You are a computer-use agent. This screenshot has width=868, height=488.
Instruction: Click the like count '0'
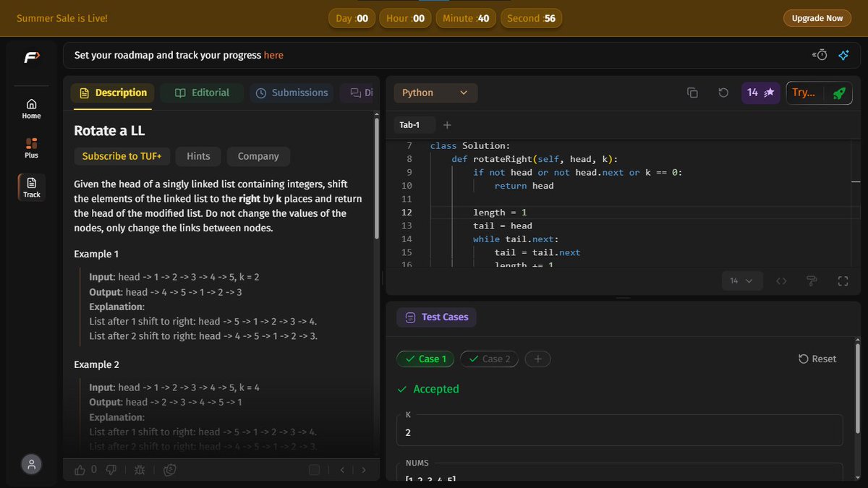click(x=94, y=470)
